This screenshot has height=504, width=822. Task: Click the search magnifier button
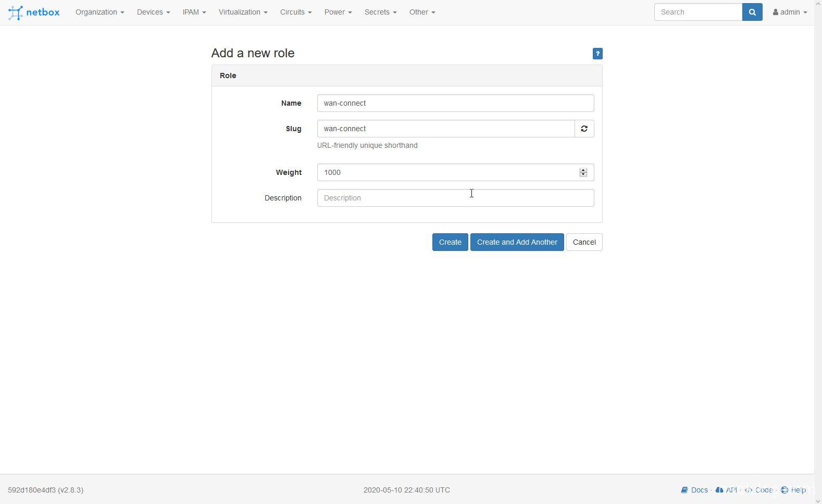tap(752, 12)
